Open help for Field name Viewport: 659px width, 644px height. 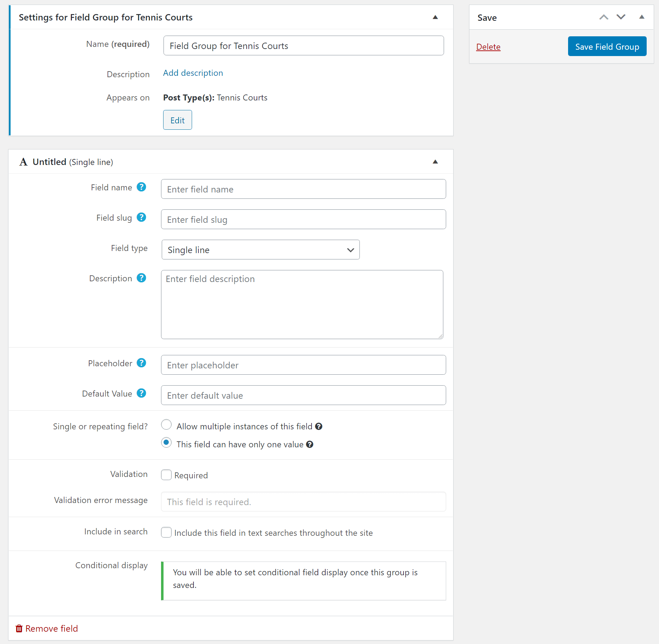pyautogui.click(x=141, y=187)
